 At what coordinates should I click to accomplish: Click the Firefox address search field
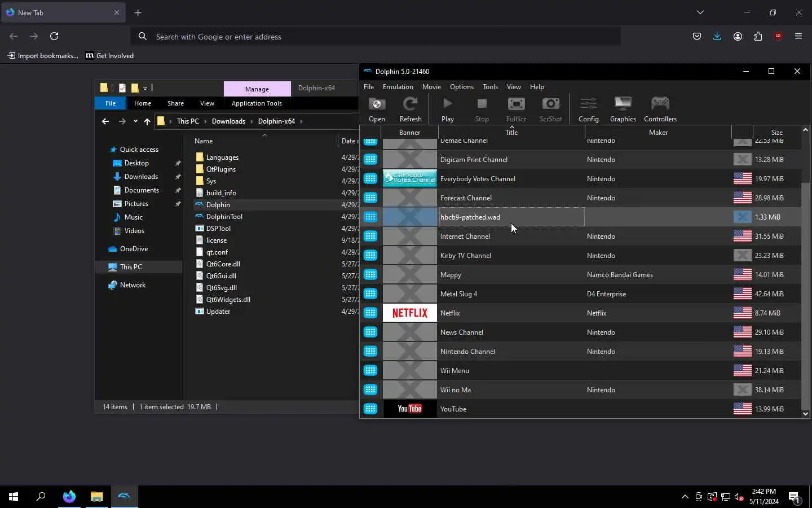tap(376, 37)
